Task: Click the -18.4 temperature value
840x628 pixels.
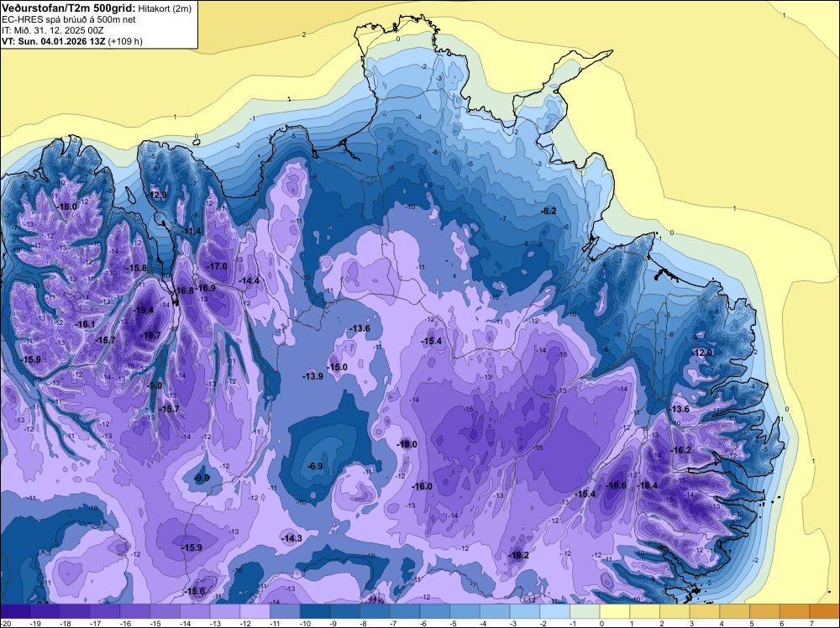Action: tap(648, 485)
